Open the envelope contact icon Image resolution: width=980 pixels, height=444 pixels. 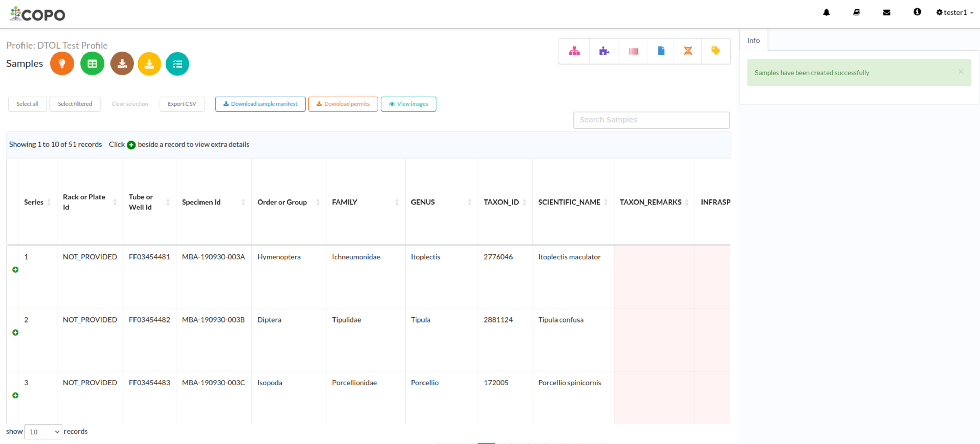(x=887, y=13)
